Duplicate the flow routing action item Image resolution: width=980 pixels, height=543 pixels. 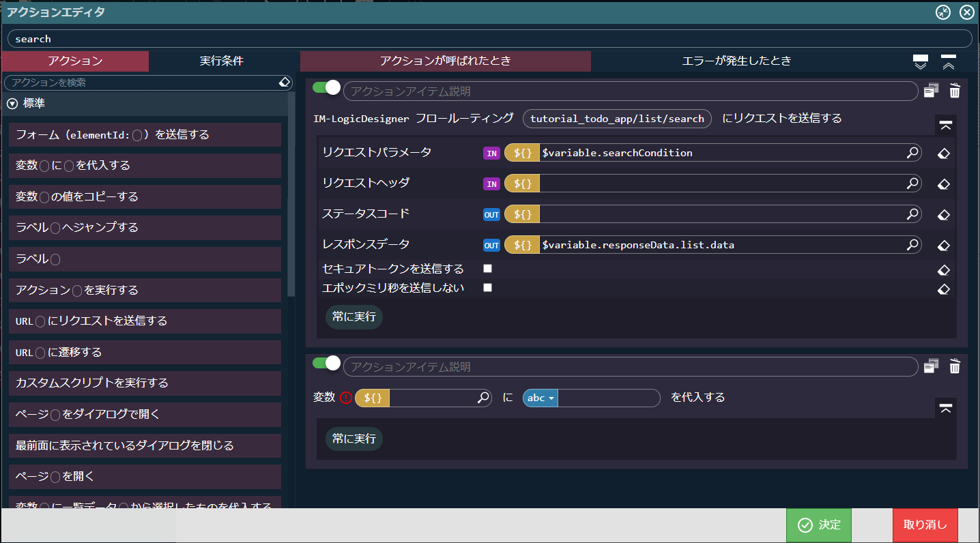tap(932, 91)
